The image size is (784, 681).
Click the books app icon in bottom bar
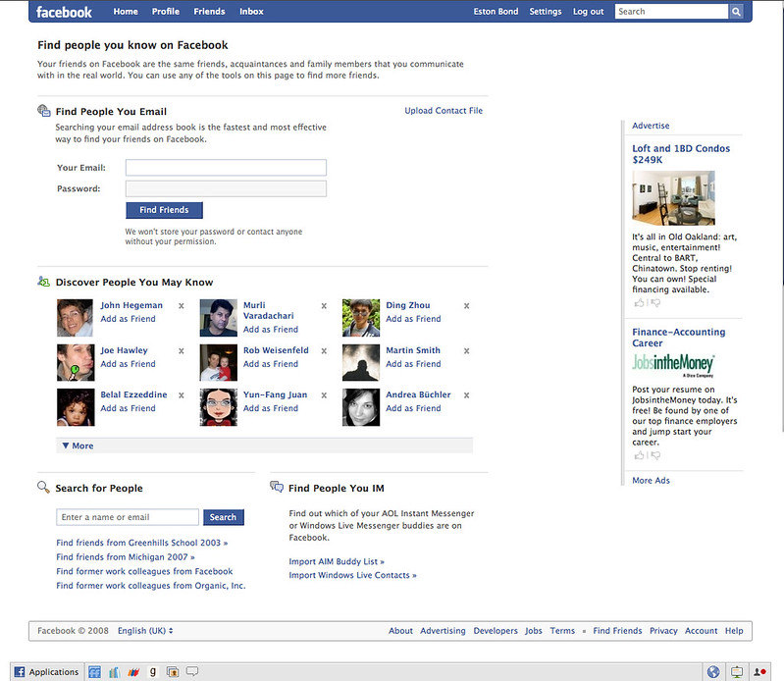tap(114, 672)
